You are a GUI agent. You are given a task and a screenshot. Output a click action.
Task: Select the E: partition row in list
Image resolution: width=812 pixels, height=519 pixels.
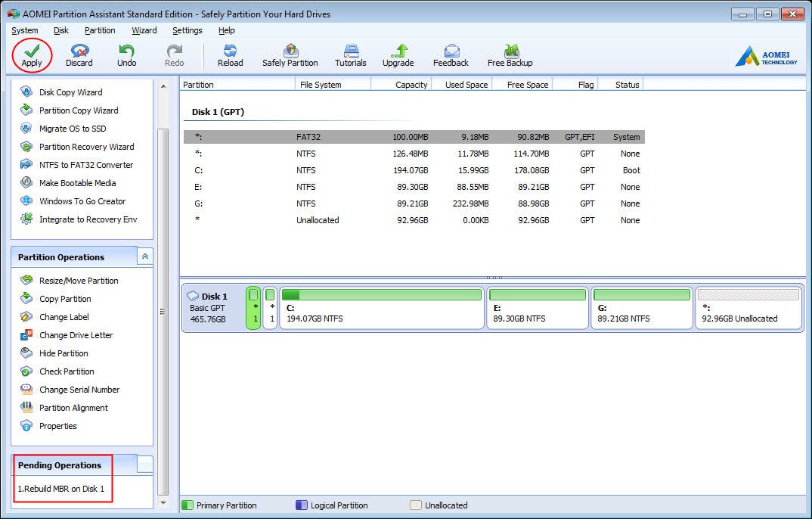414,186
